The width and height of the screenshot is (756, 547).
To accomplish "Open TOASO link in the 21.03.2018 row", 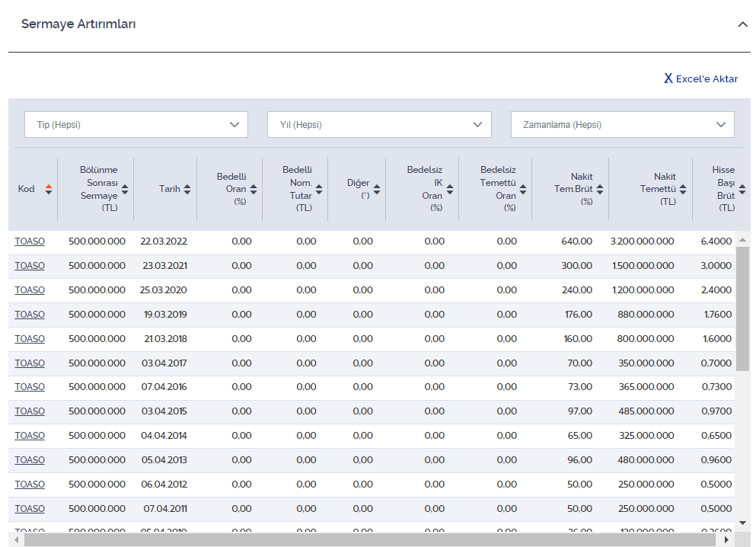I will tap(30, 338).
